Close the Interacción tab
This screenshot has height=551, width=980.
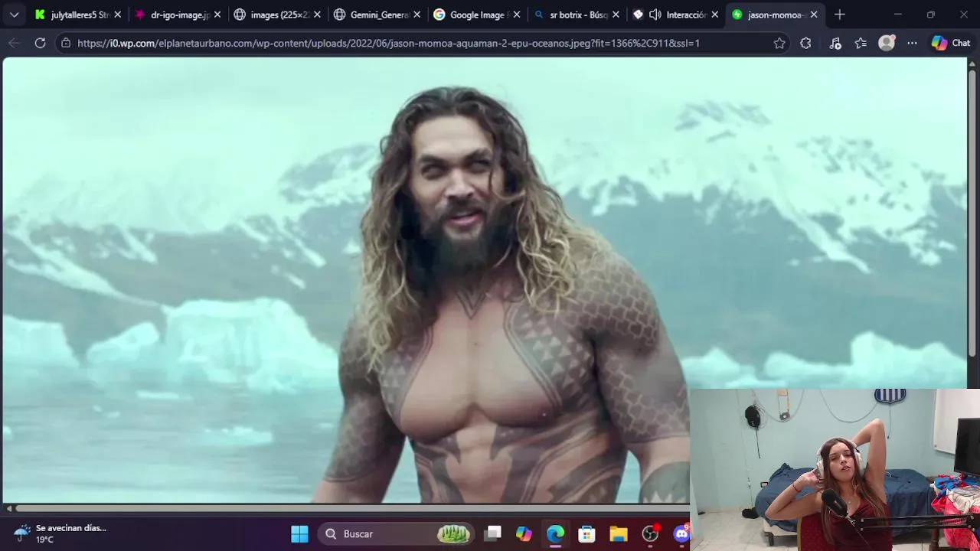pyautogui.click(x=715, y=15)
